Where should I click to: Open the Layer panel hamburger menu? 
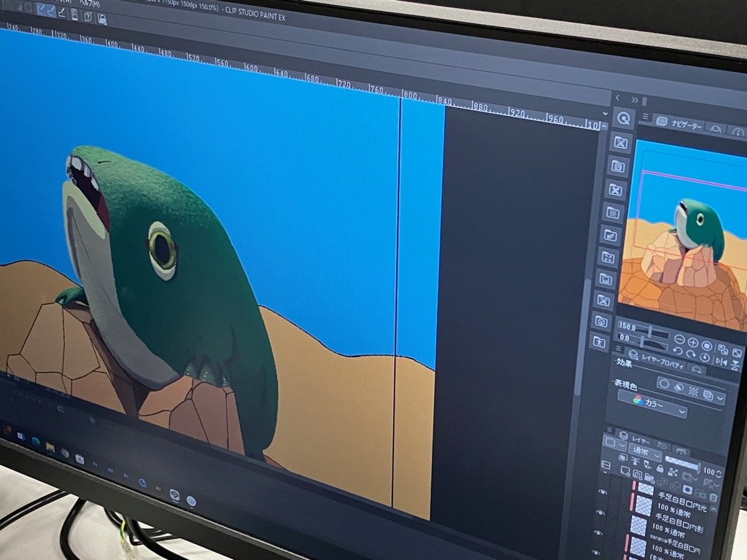point(609,429)
